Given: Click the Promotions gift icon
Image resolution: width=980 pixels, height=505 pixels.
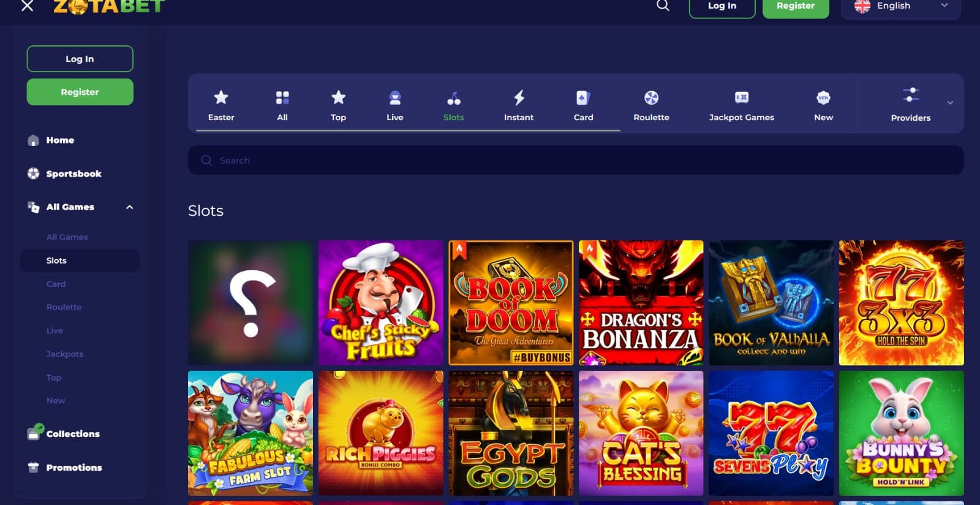Looking at the screenshot, I should [x=33, y=467].
